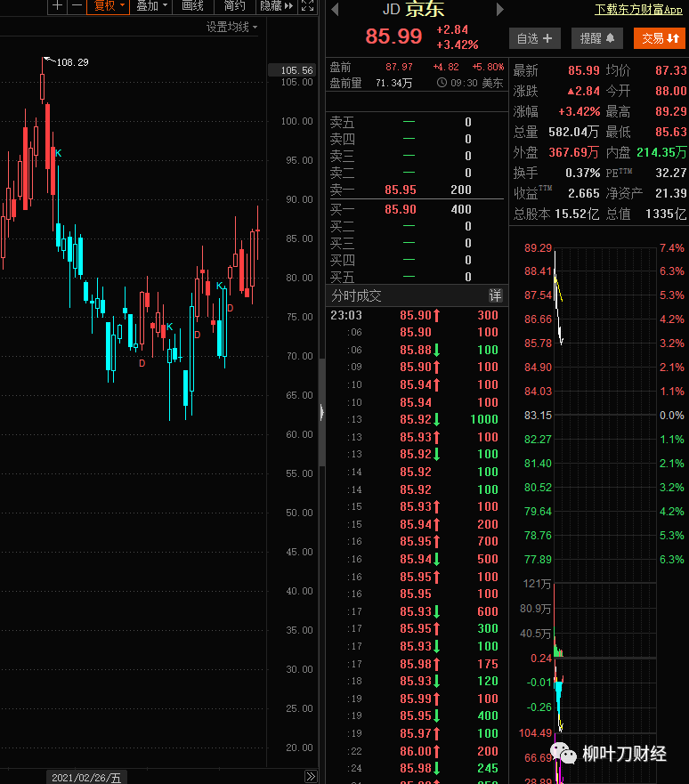Zoom out chart with minus icon
This screenshot has width=689, height=784.
(x=77, y=6)
